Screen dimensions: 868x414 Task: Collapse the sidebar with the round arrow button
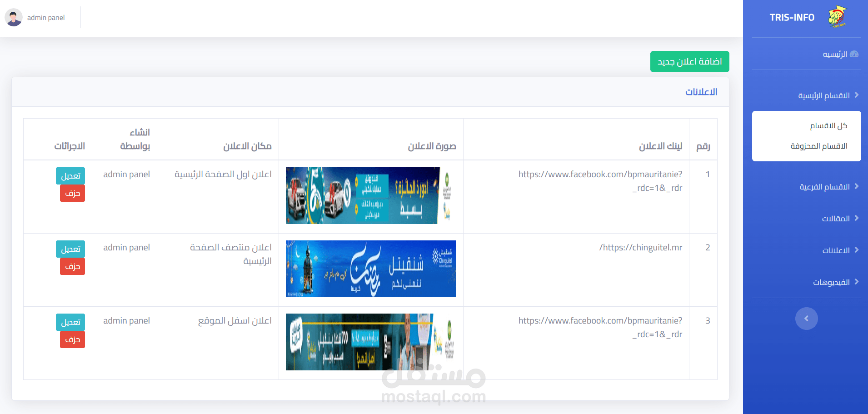807,319
